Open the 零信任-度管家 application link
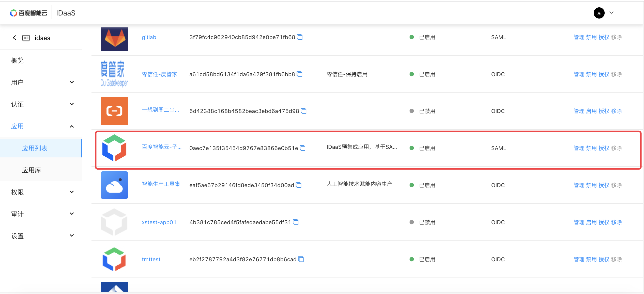 159,74
